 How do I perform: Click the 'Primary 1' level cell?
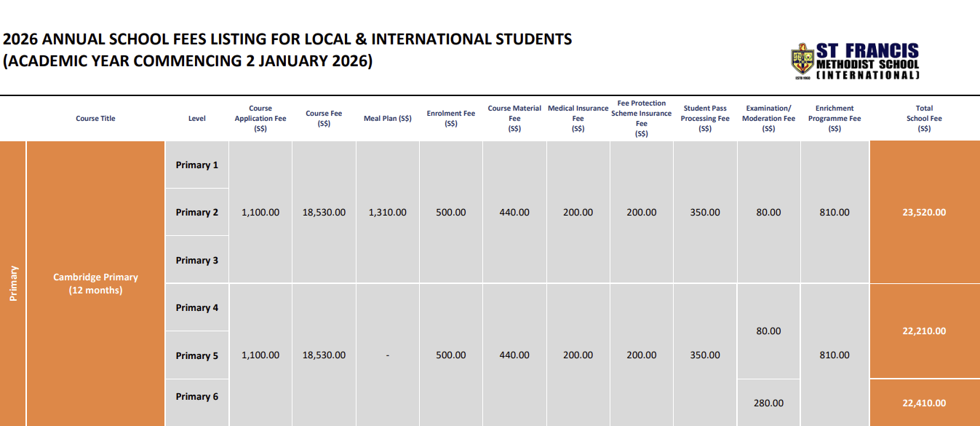pyautogui.click(x=196, y=165)
